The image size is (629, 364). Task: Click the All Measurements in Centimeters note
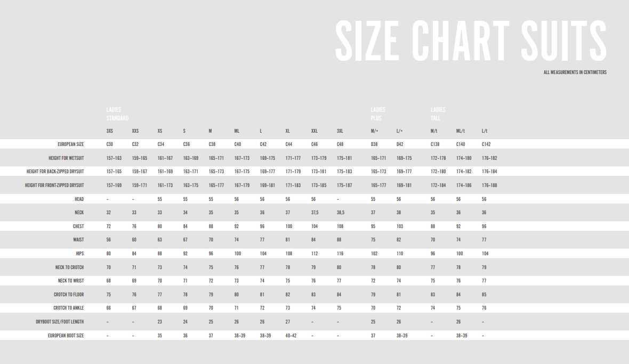tap(575, 72)
